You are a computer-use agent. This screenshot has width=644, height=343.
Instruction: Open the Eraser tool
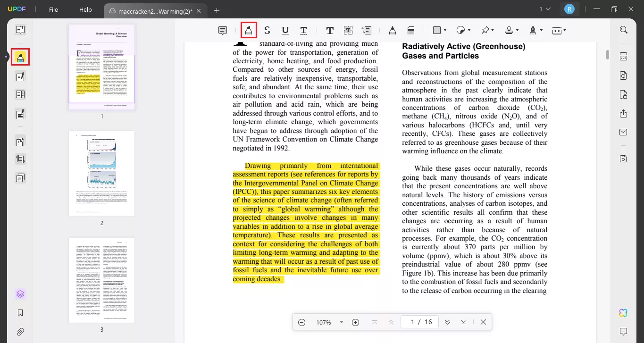pyautogui.click(x=410, y=30)
